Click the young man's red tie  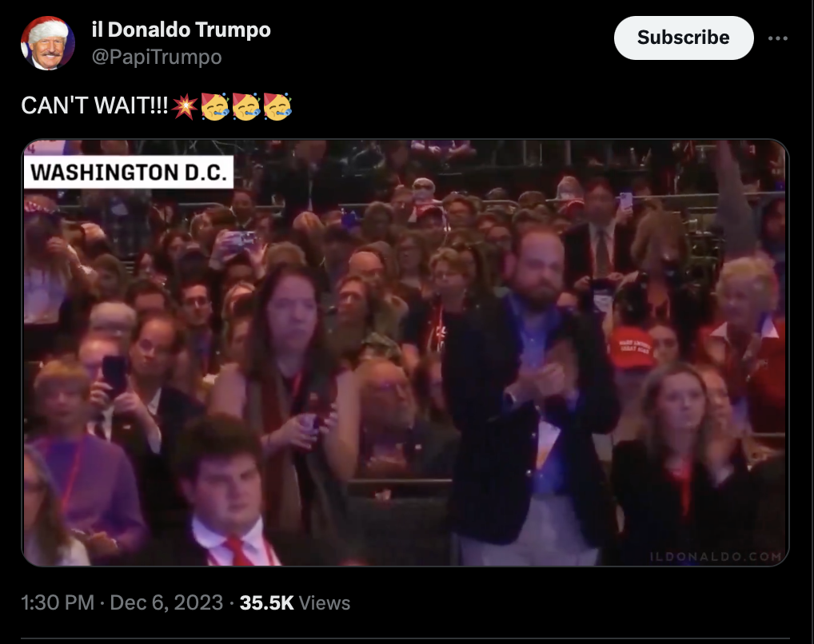[236, 551]
